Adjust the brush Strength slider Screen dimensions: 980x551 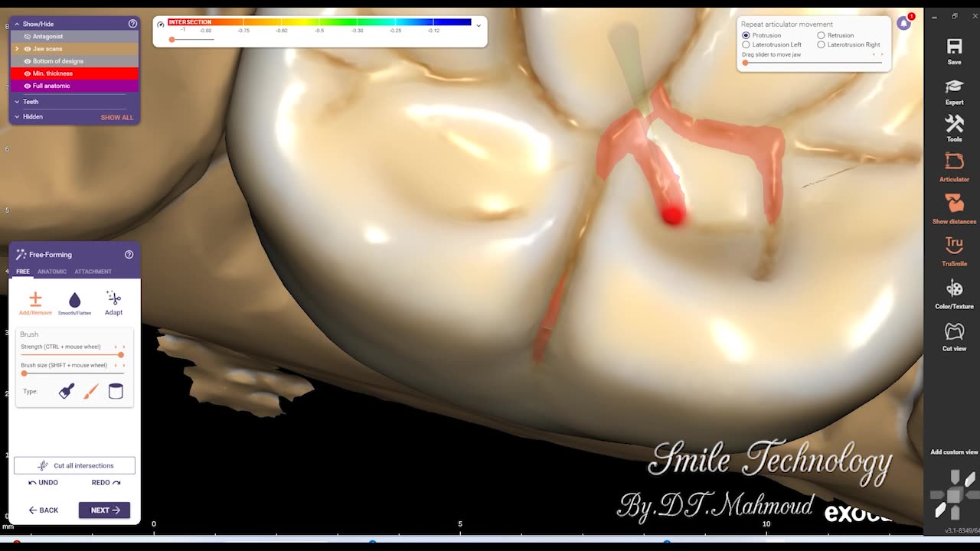click(72, 355)
